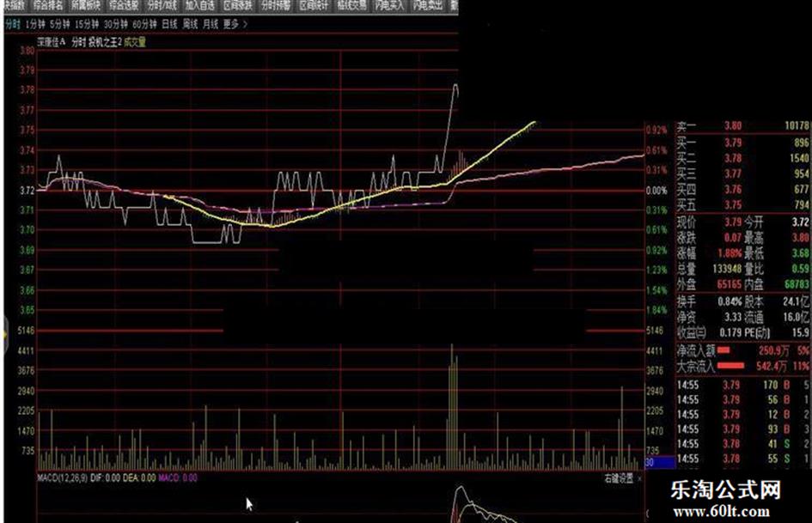Screen dimensions: 812x523
Task: Click the 买四 price 3.76 row
Action: tap(742, 190)
